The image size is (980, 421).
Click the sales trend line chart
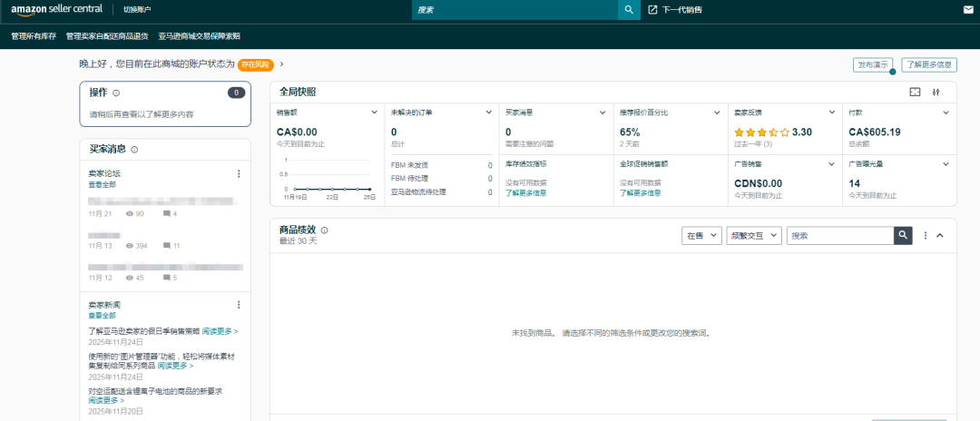[327, 179]
